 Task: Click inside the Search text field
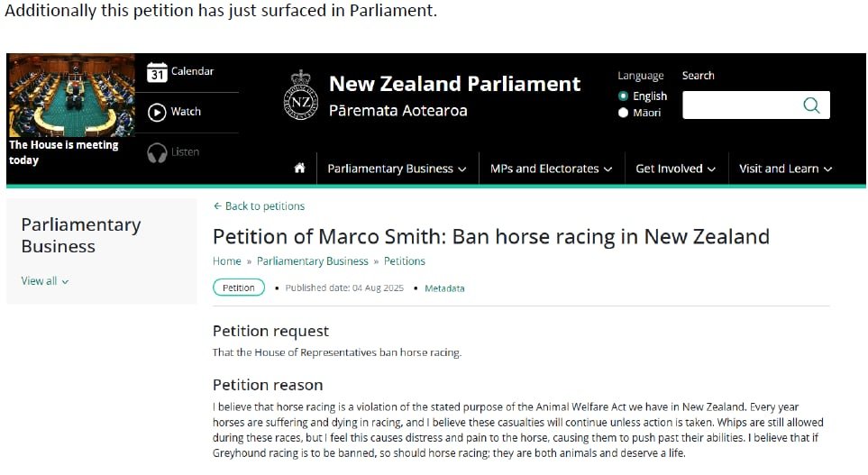point(742,105)
